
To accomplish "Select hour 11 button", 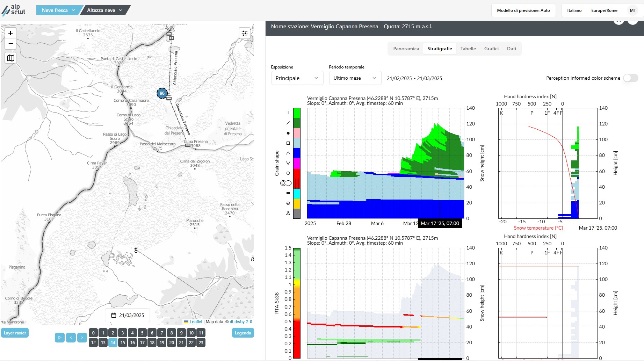I will coord(201,333).
